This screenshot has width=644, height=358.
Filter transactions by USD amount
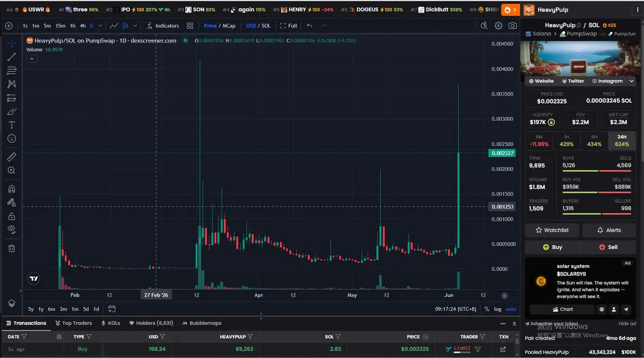click(163, 336)
